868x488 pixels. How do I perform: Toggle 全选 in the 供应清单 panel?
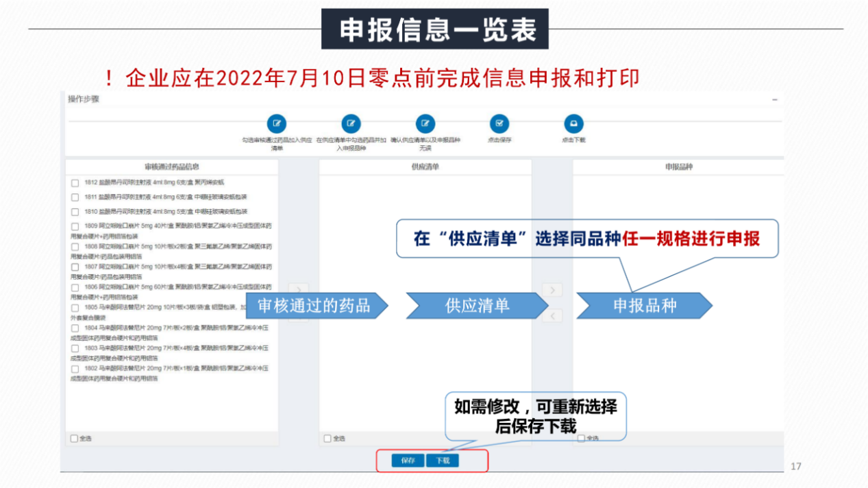pos(327,439)
